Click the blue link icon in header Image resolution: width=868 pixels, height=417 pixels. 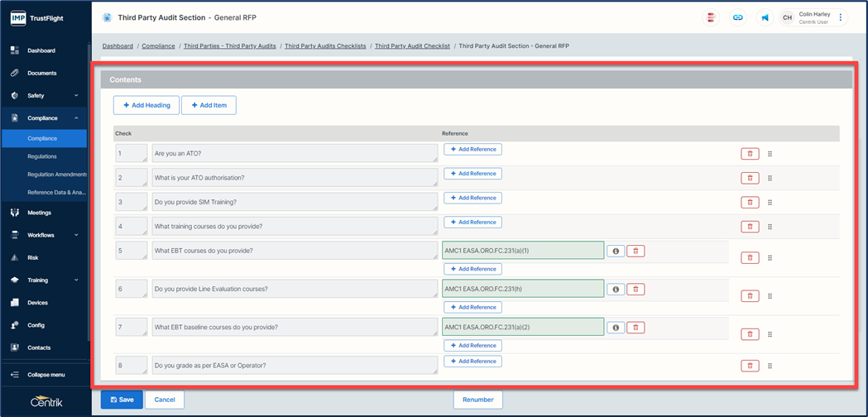[737, 17]
